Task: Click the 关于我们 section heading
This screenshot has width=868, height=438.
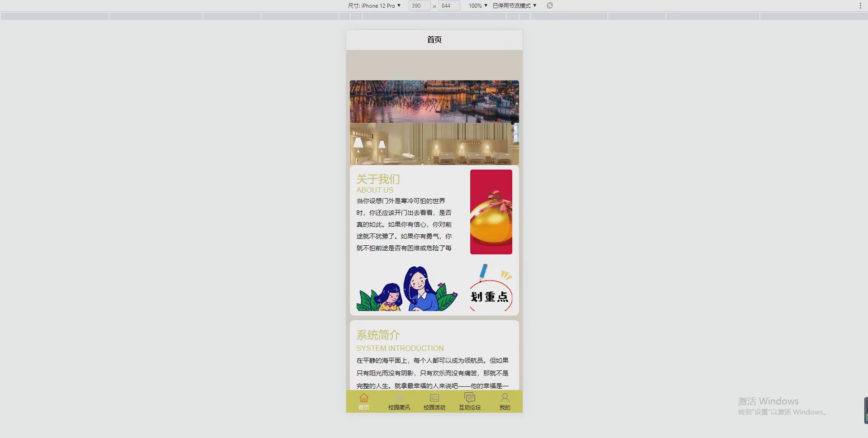Action: pyautogui.click(x=377, y=179)
